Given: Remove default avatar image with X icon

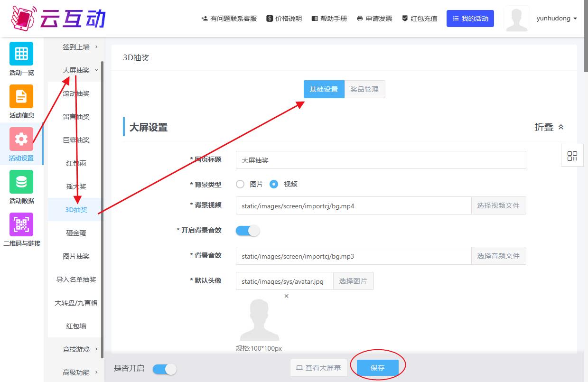Looking at the screenshot, I should click(x=286, y=296).
